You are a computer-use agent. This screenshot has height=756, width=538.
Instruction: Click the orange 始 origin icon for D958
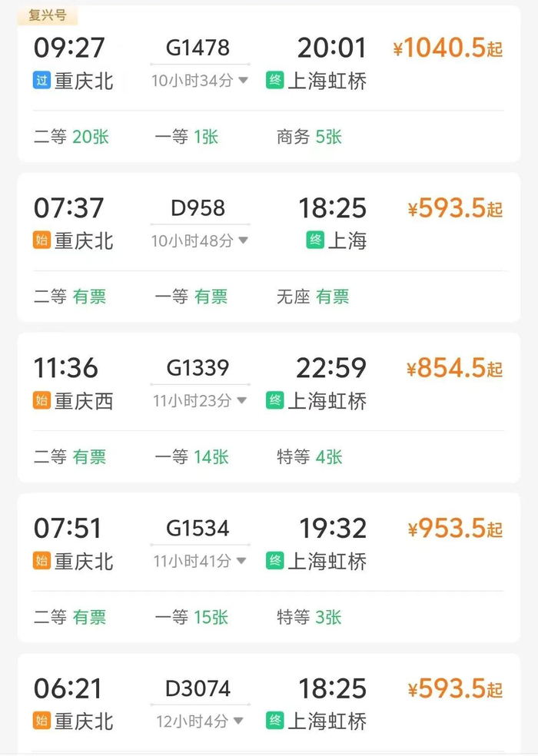pos(42,240)
